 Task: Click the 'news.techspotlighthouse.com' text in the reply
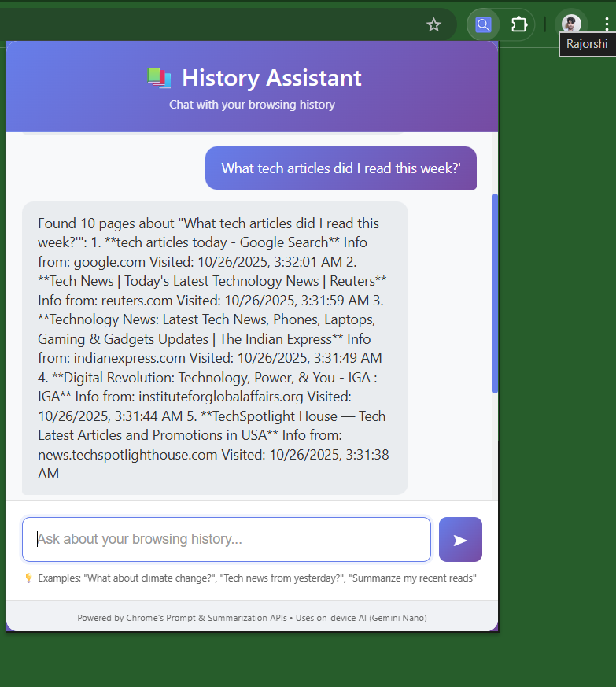127,454
